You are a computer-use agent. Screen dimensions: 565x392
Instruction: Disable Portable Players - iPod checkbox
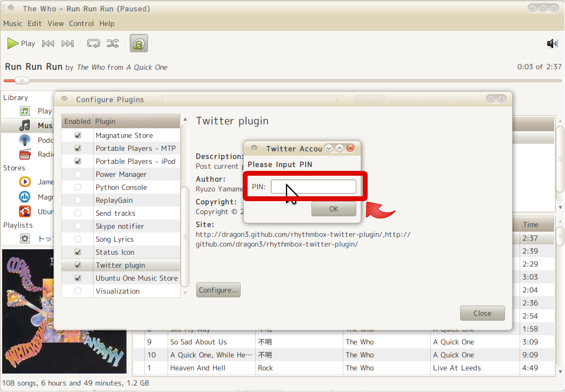tap(78, 162)
